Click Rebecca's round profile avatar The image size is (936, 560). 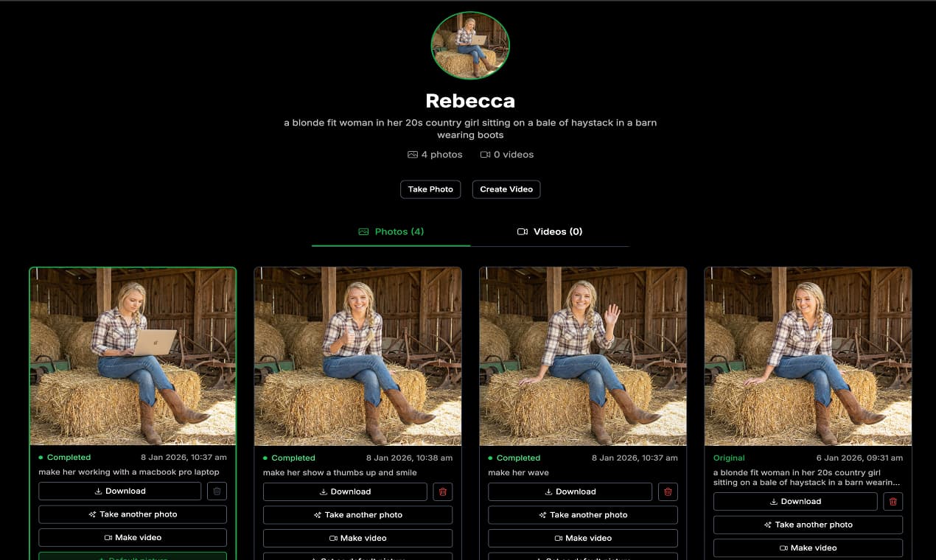pos(470,45)
